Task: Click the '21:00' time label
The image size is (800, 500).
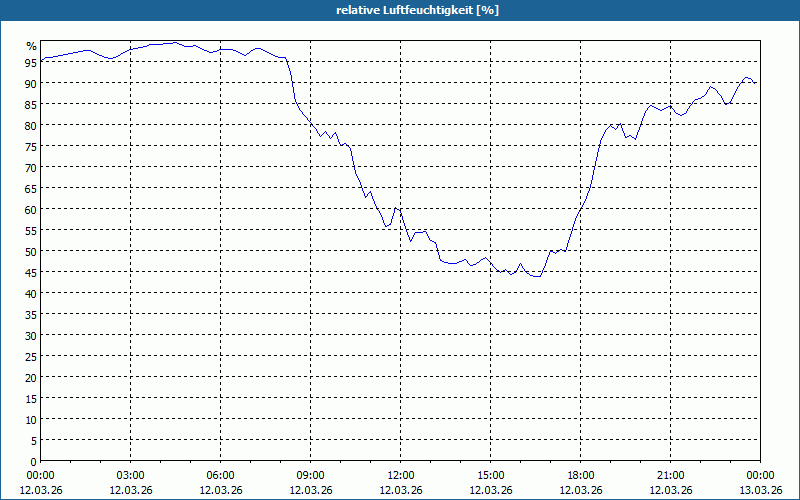Action: 670,476
